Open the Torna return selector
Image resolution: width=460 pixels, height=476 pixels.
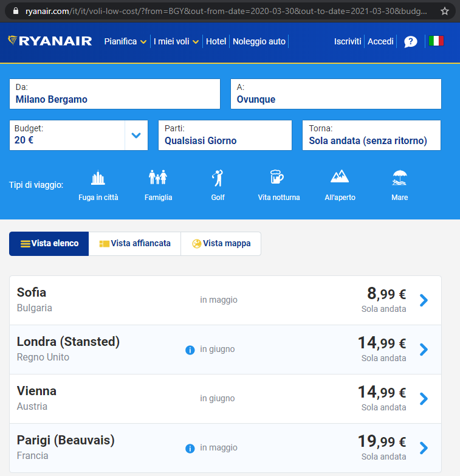click(x=371, y=135)
